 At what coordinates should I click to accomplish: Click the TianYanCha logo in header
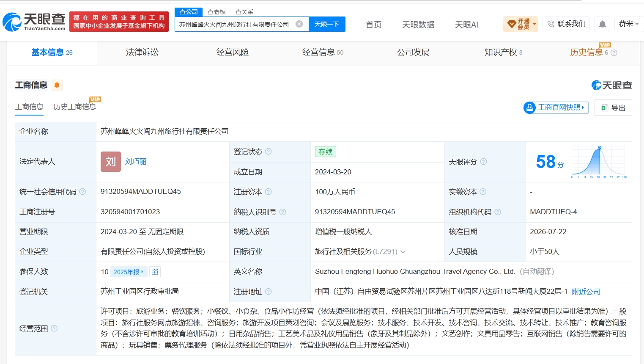point(34,22)
